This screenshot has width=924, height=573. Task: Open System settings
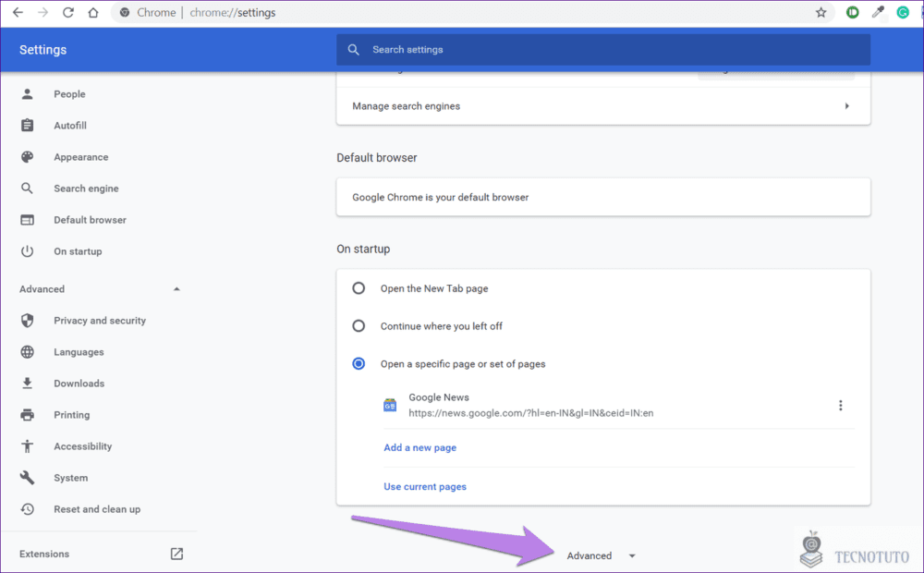point(71,478)
